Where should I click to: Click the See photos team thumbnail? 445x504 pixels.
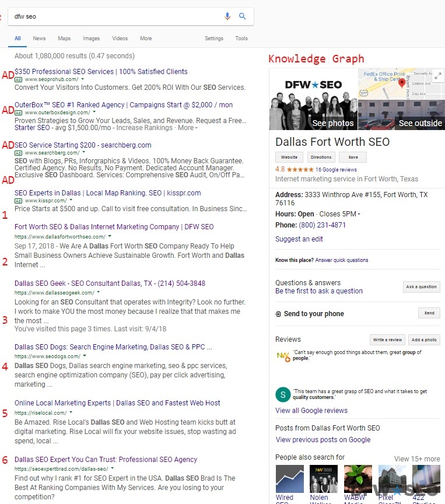pyautogui.click(x=313, y=99)
